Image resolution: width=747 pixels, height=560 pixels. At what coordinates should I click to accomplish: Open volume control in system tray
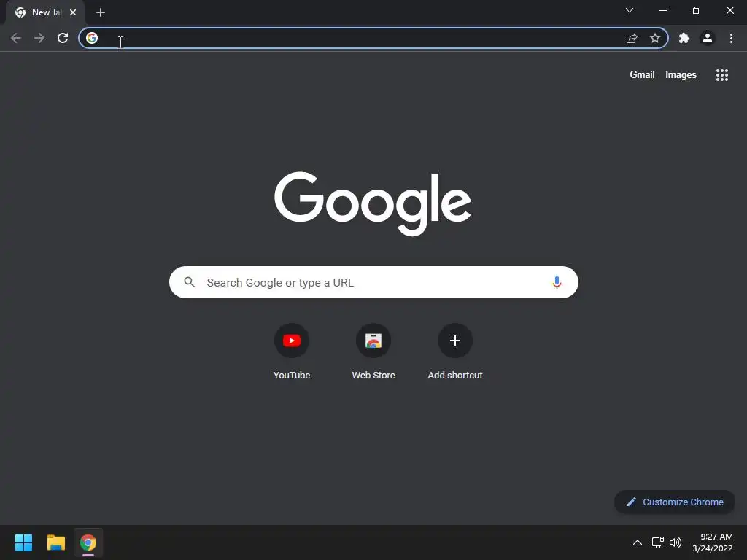676,542
